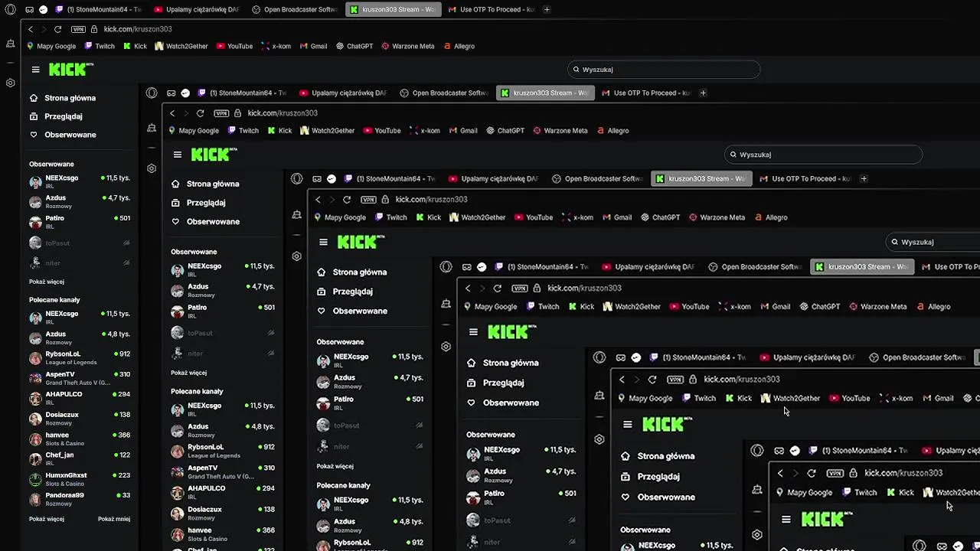Open the hanvee channel in the outermost sidebar
980x551 pixels.
80,439
